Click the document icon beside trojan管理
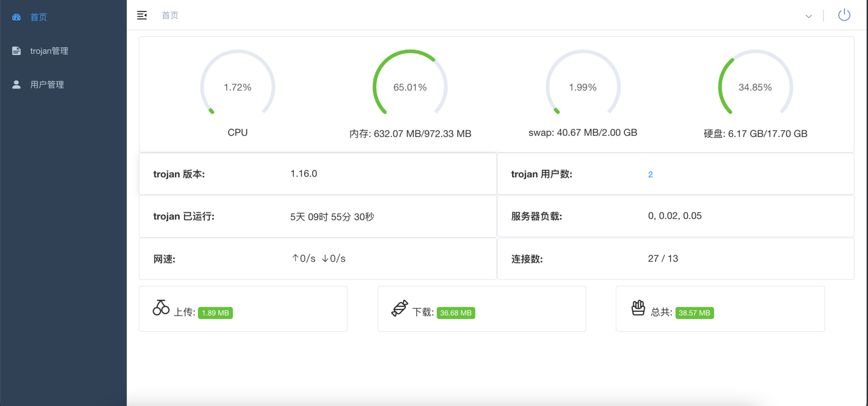The image size is (868, 406). [16, 51]
